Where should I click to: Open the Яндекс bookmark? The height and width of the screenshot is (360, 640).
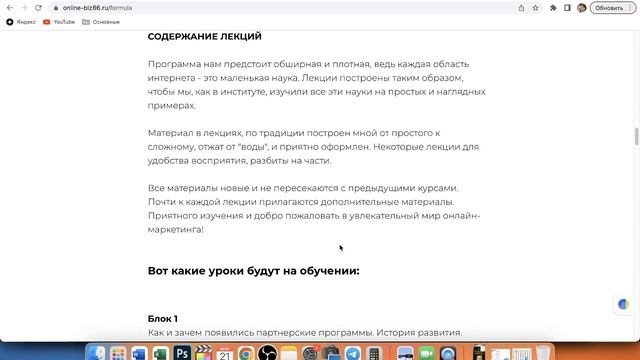(x=21, y=22)
